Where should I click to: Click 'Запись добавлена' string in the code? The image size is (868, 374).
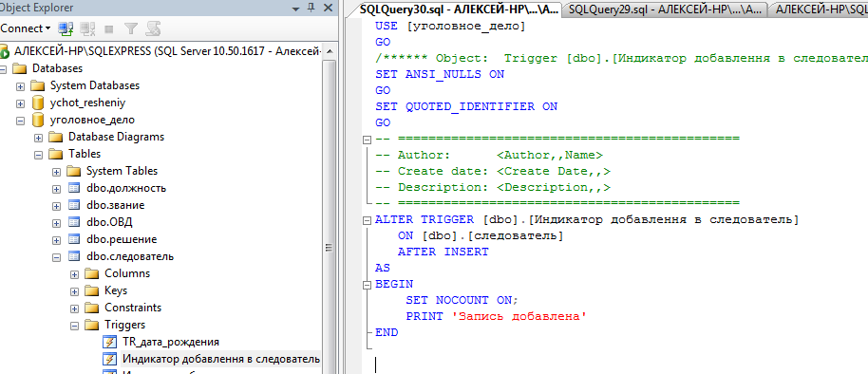click(519, 316)
